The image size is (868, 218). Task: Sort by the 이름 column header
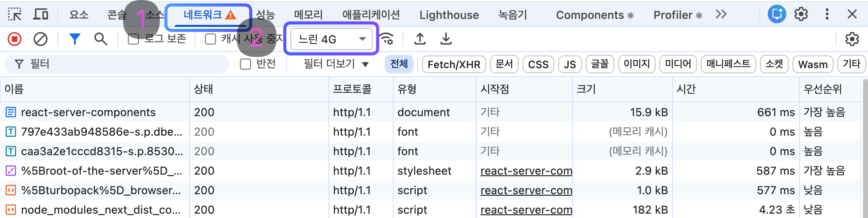(x=95, y=89)
